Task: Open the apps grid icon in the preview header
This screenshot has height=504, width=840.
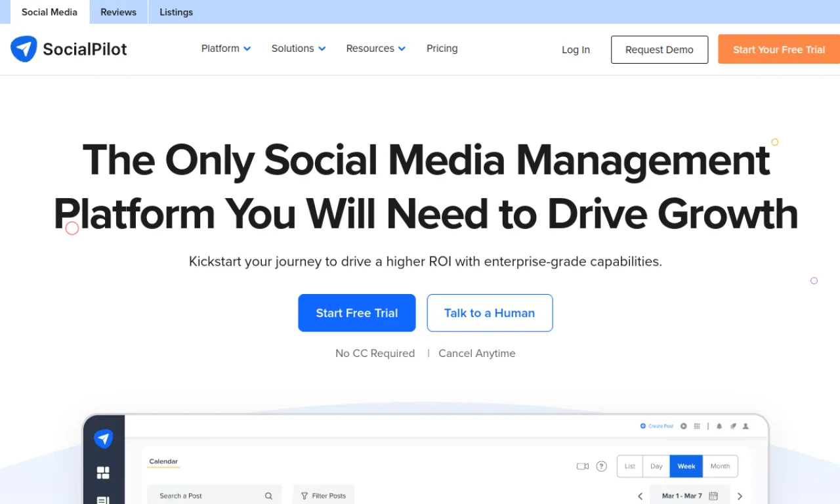Action: pos(697,426)
